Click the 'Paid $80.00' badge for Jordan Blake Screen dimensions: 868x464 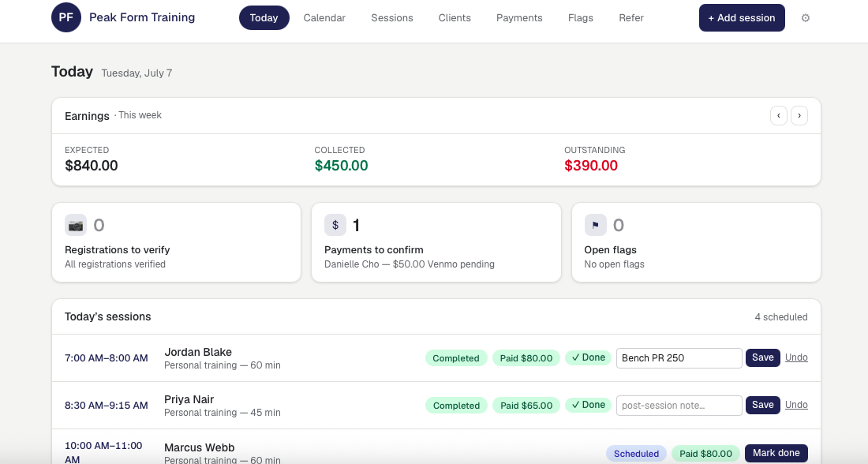pos(526,358)
